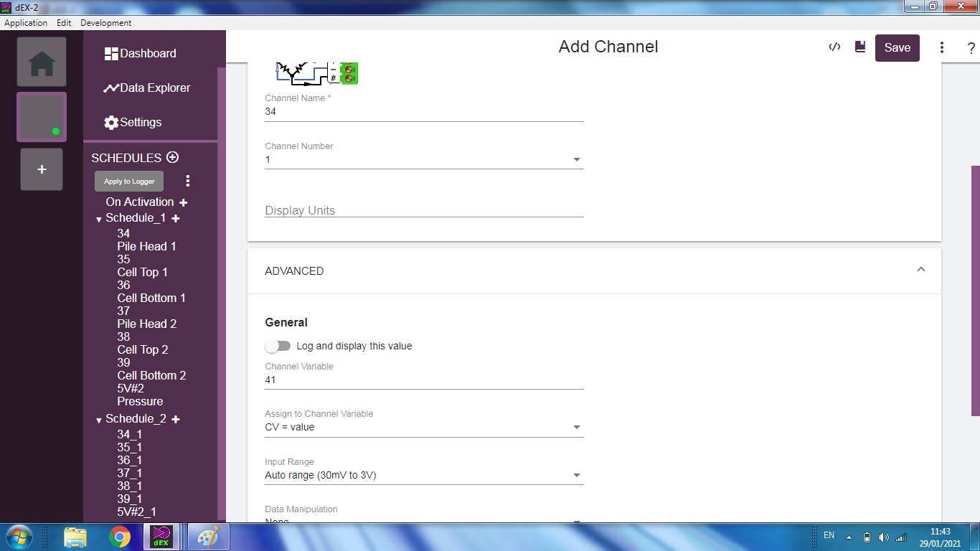Click the Save button
The height and width of the screenshot is (551, 980).
click(897, 48)
